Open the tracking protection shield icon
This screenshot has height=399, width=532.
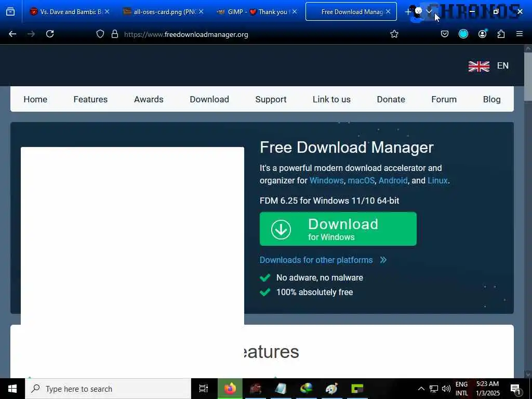(x=100, y=34)
